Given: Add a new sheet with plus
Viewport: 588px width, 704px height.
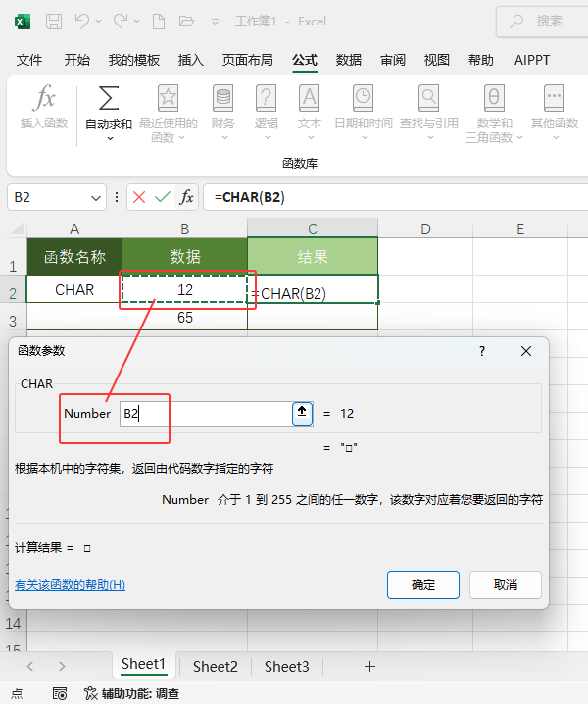Looking at the screenshot, I should click(369, 667).
